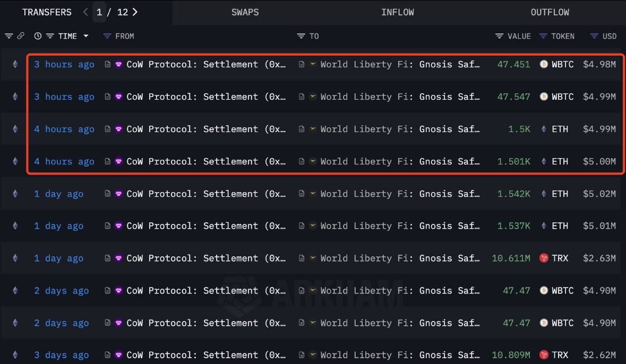Click the contract document icon before World Liberty in 1.542K row
Image resolution: width=626 pixels, height=364 pixels.
pyautogui.click(x=302, y=193)
